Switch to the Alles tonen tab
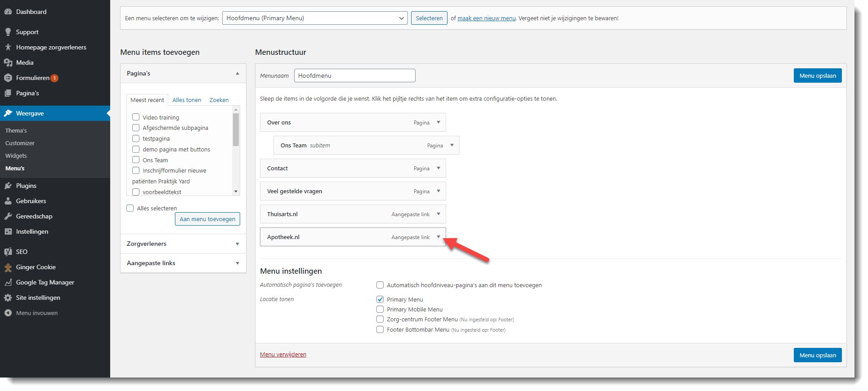Viewport: 868px width, 391px height. (x=187, y=100)
